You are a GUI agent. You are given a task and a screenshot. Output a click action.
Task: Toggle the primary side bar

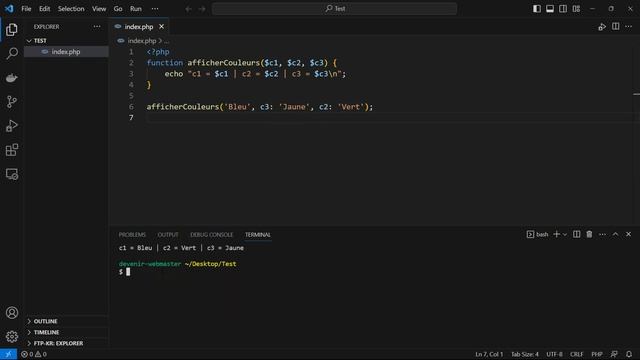tap(537, 9)
